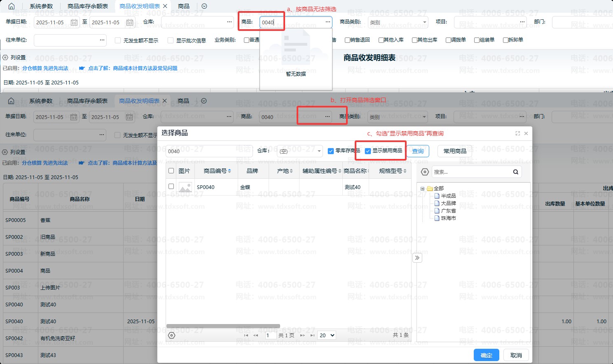Maximize the 选择商品 dialog
The image size is (613, 364).
517,133
